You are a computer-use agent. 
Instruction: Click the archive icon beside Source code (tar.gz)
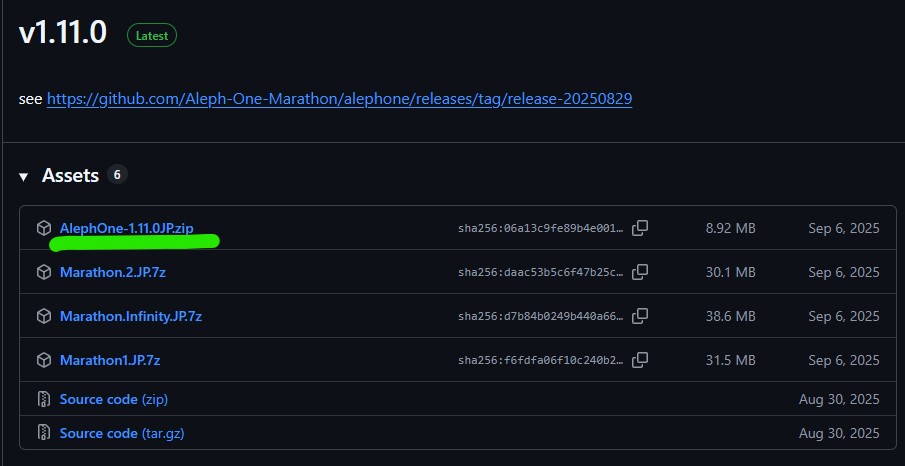(x=44, y=433)
